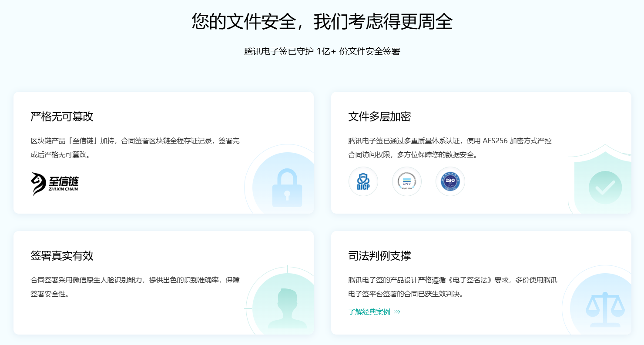Screen dimensions: 644x345
Task: Click the 《电子签名法》 description paragraph
Action: pyautogui.click(x=453, y=287)
